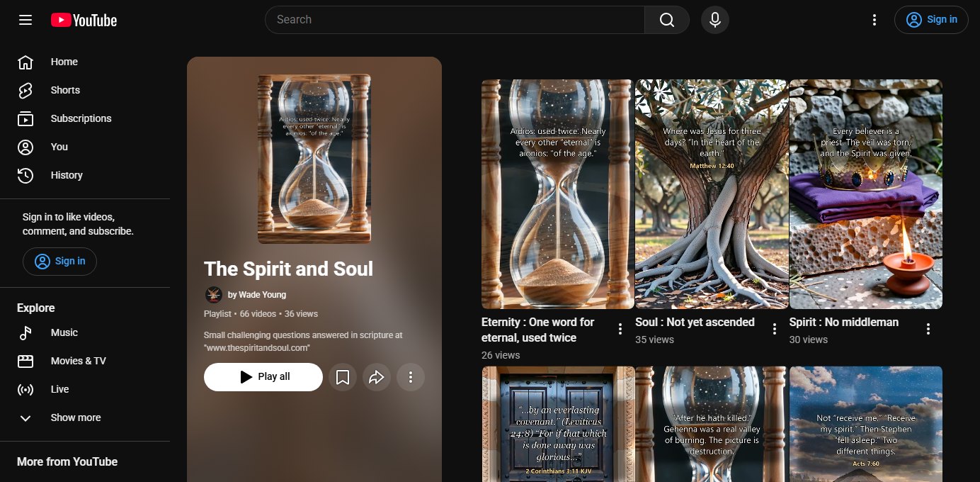Click 26 views under Eternity video
The height and width of the screenshot is (482, 980).
click(501, 355)
